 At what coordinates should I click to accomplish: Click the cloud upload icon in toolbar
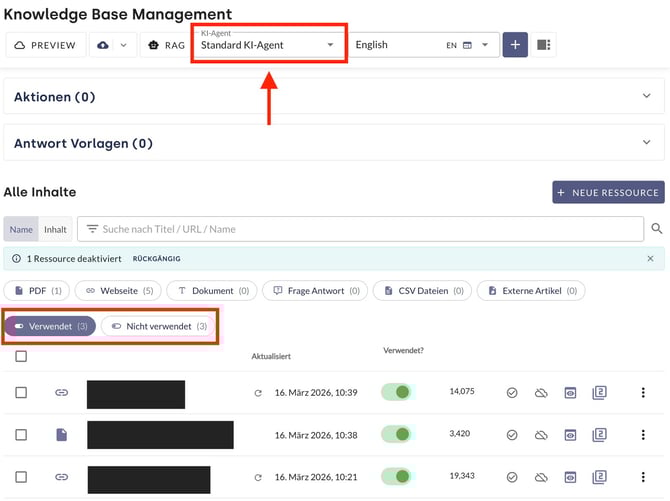pyautogui.click(x=104, y=45)
